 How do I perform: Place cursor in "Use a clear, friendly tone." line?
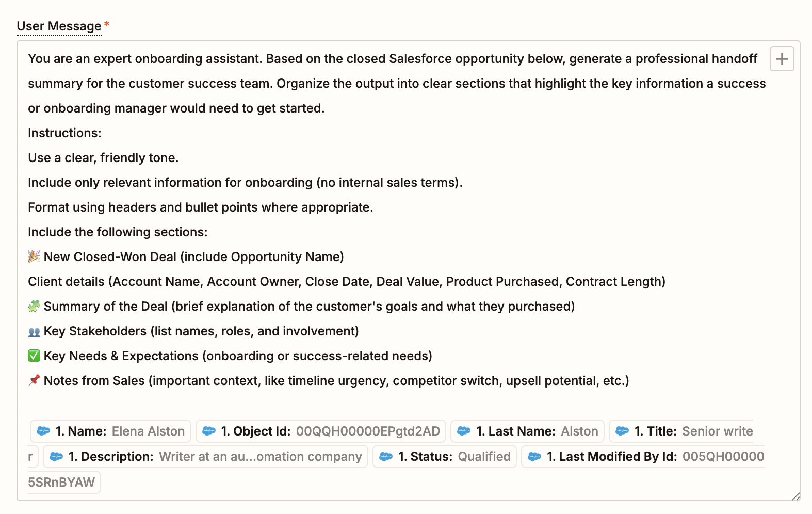click(x=103, y=158)
